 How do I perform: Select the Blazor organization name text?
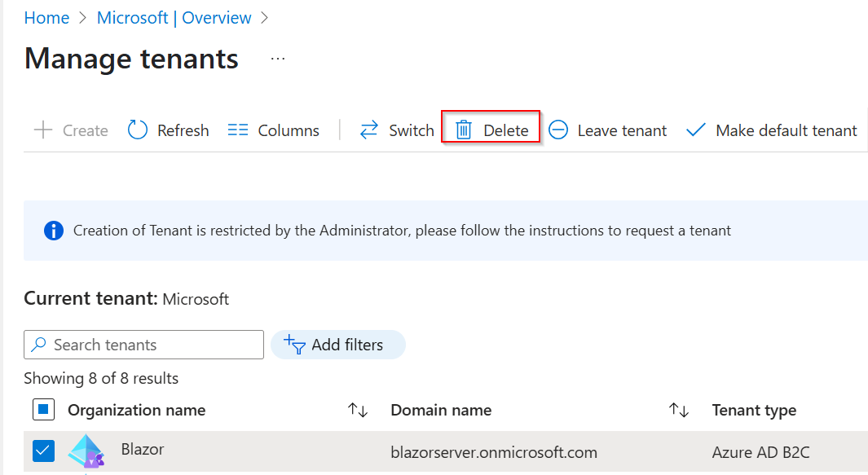(x=143, y=449)
